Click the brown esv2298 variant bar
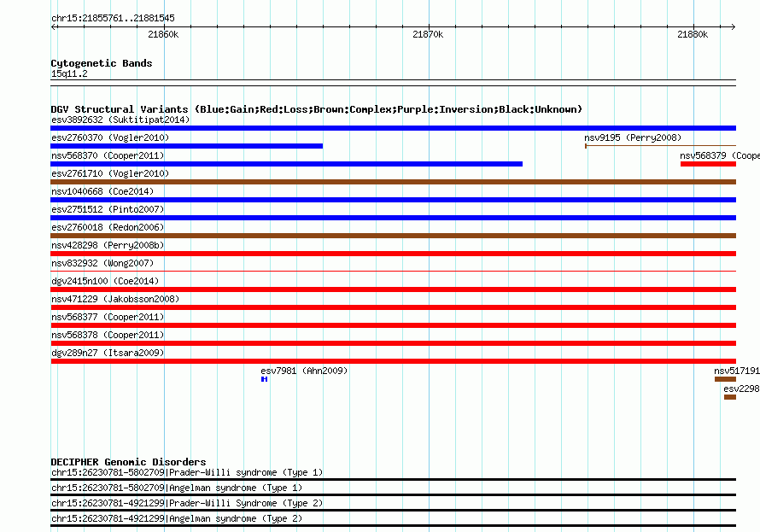 (x=730, y=397)
